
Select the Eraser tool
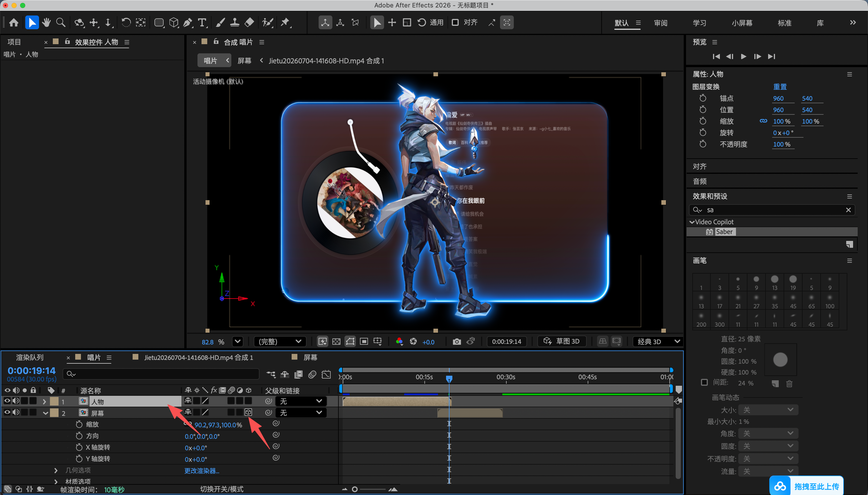(249, 23)
